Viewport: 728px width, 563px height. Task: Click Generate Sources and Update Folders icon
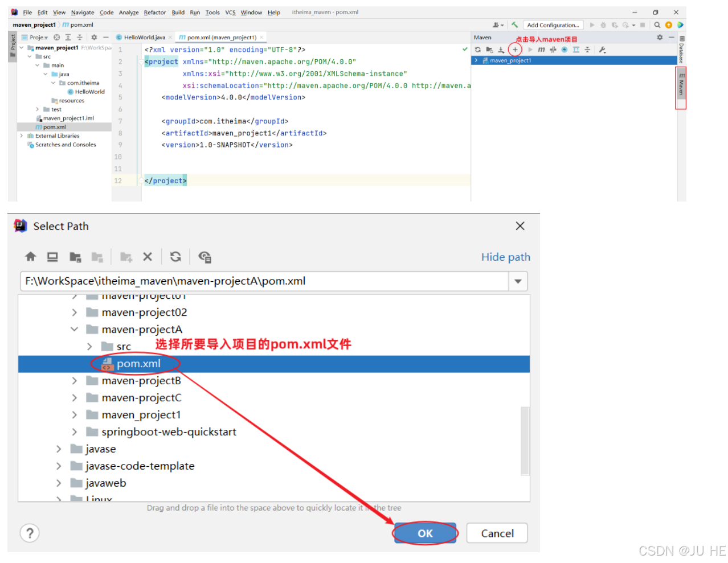click(x=489, y=50)
